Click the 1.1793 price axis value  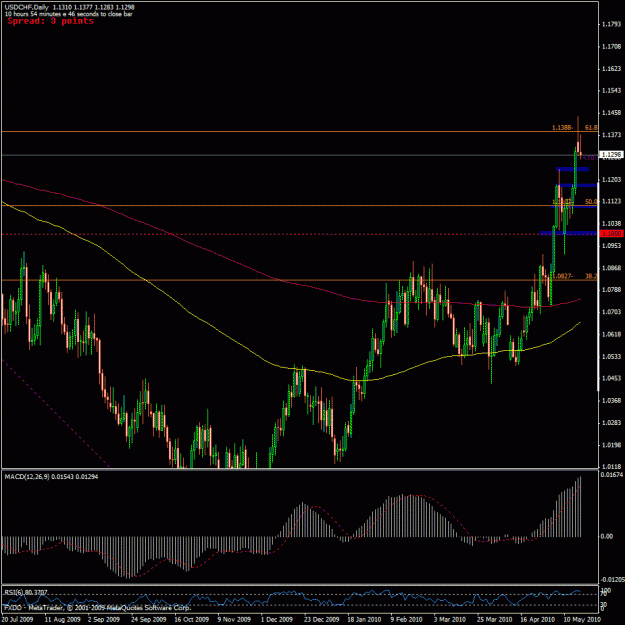point(611,24)
